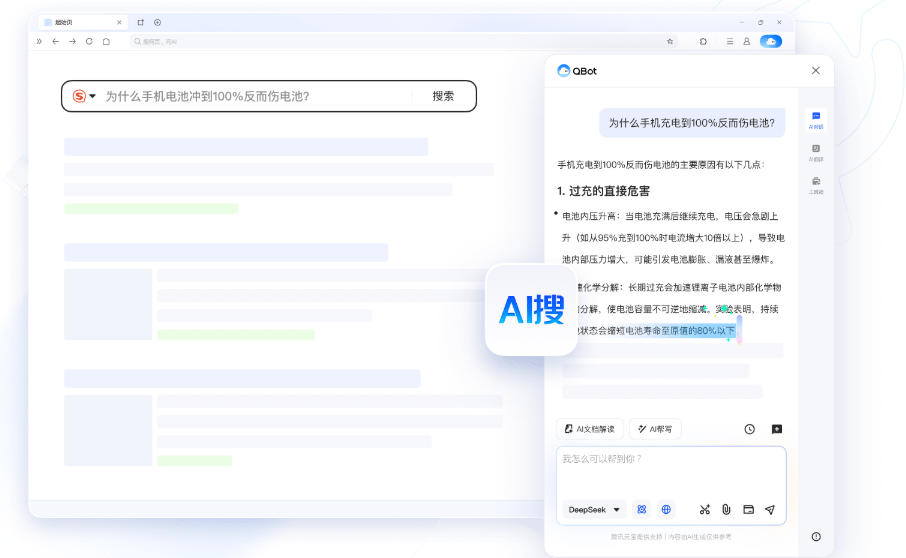Click the browser home icon
Screen dimensions: 906x558
[x=106, y=41]
